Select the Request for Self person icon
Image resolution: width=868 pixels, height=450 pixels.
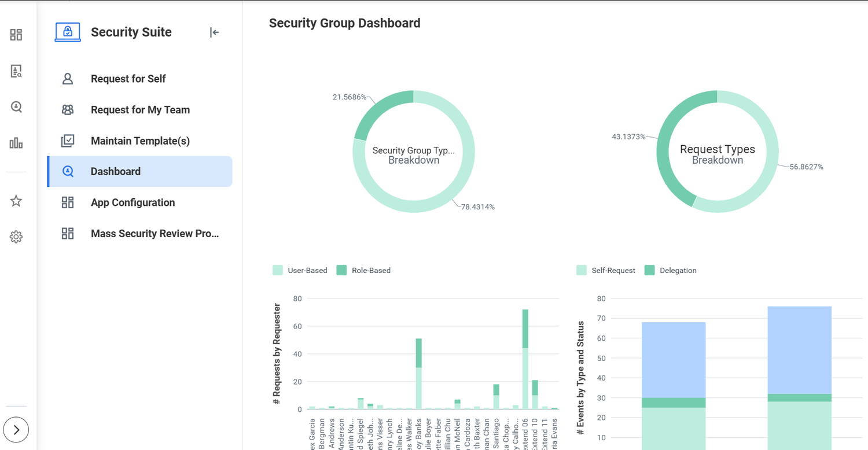(x=68, y=78)
